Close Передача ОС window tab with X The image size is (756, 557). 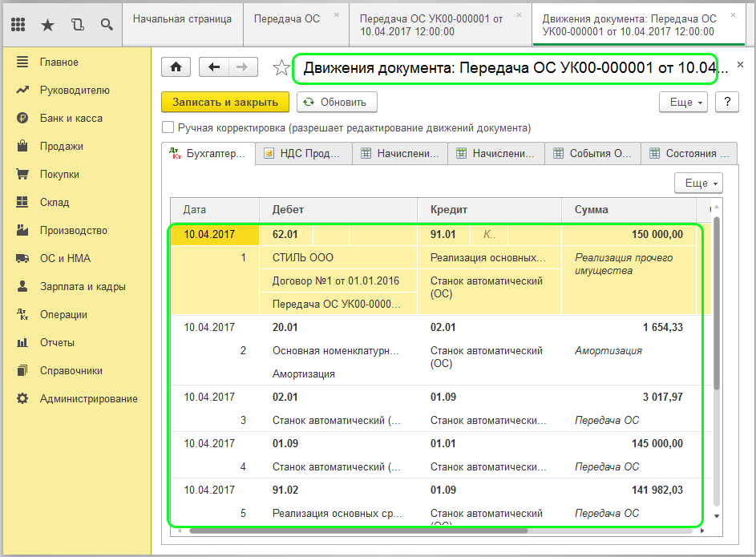tap(336, 15)
